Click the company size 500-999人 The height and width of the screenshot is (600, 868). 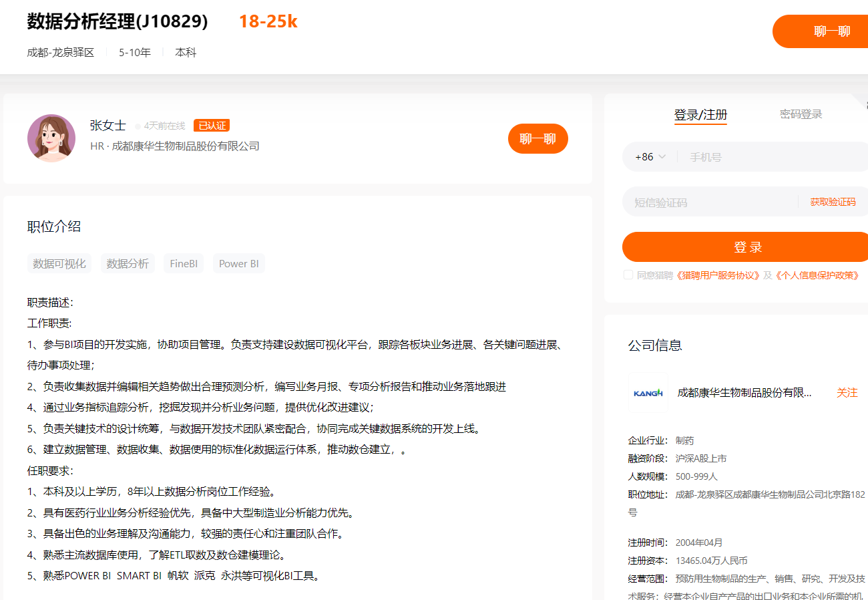696,476
